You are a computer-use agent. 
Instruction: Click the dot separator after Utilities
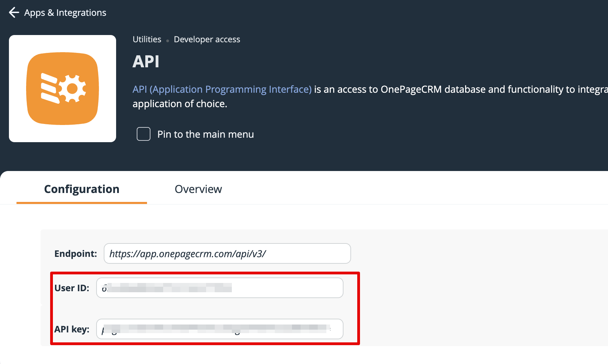click(x=168, y=41)
